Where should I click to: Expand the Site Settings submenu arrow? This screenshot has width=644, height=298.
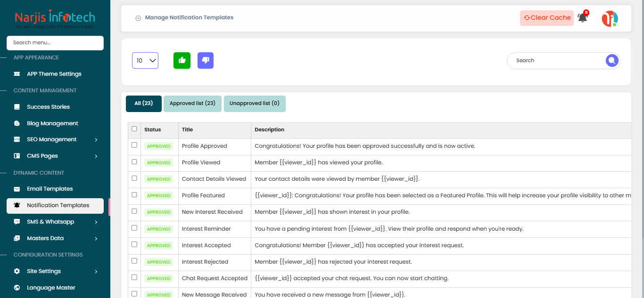(96, 272)
